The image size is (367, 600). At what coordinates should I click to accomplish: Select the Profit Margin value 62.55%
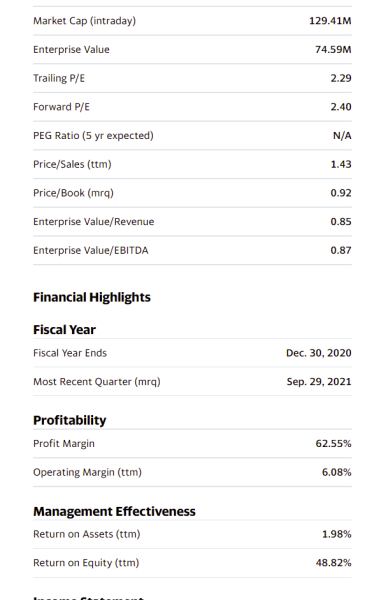(x=333, y=443)
